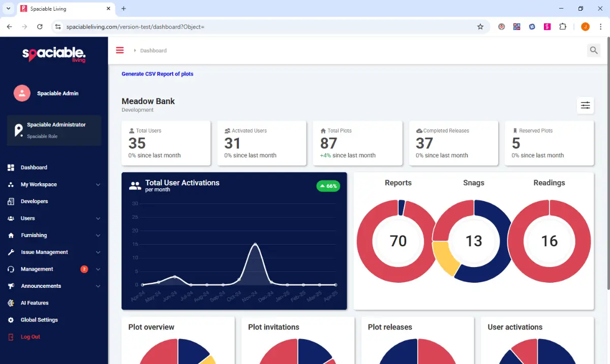Click the bookmark star in address bar
The width and height of the screenshot is (610, 364).
point(480,26)
